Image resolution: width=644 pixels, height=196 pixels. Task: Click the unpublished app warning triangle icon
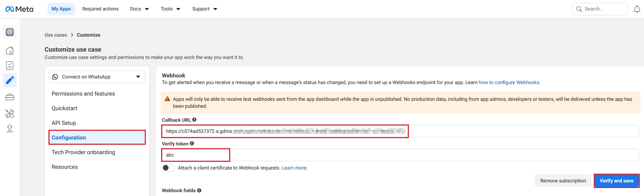tap(167, 99)
